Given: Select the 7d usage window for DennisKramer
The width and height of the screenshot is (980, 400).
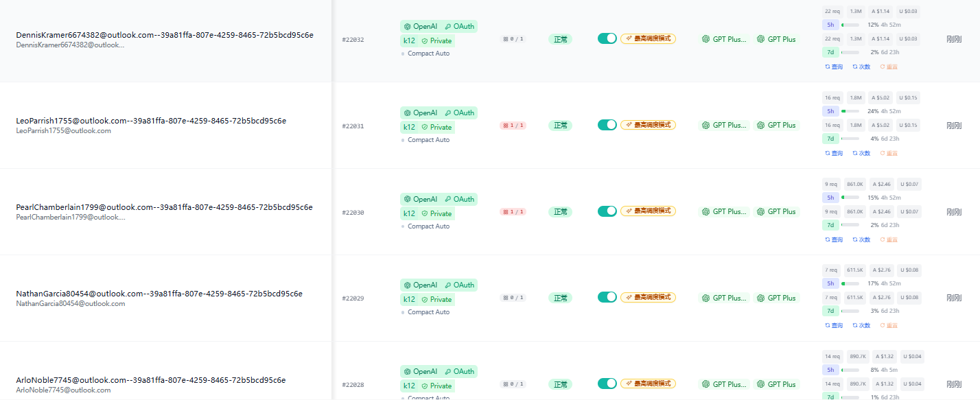Looking at the screenshot, I should click(x=830, y=52).
